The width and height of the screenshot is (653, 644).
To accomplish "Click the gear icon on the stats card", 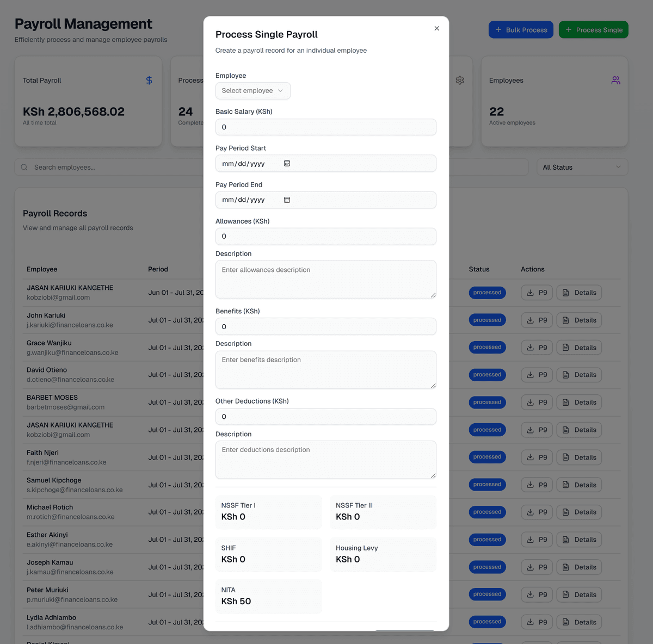I will pos(460,81).
